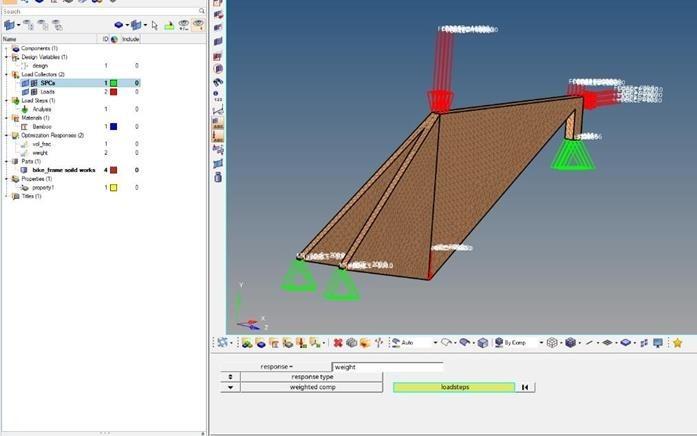The image size is (697, 436).
Task: Click the weighted comp button
Action: coord(311,387)
